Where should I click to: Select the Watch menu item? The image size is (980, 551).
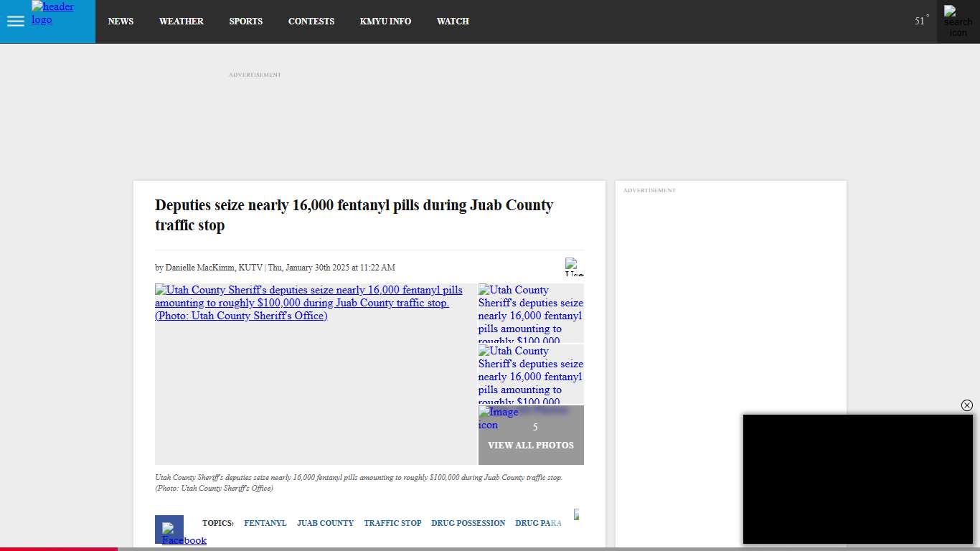coord(453,22)
